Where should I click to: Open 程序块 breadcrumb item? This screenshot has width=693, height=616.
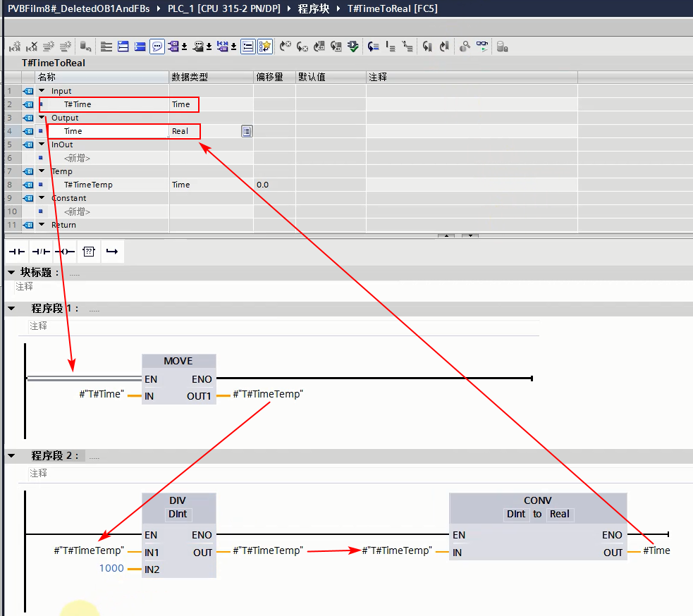click(x=313, y=8)
